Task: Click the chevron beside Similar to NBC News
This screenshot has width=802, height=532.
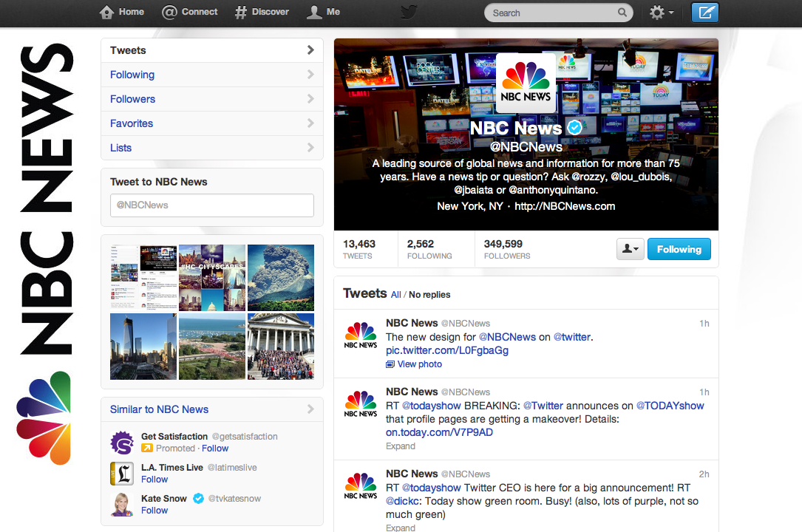Action: click(x=310, y=409)
